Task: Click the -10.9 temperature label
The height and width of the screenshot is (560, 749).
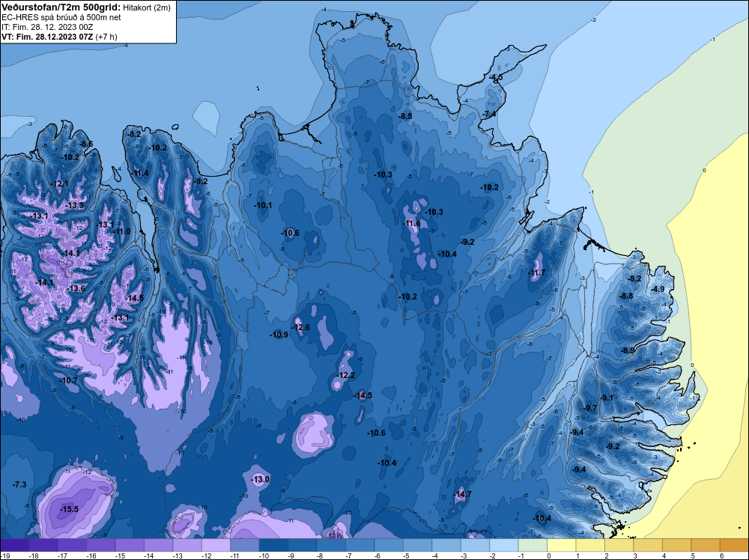Action: [x=279, y=335]
